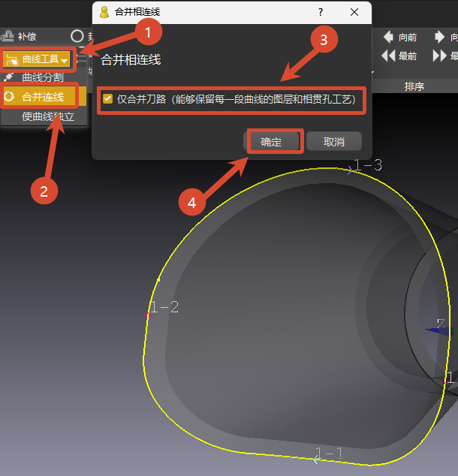Choose 合并连线 merge lines menu item
The height and width of the screenshot is (476, 458).
43,97
